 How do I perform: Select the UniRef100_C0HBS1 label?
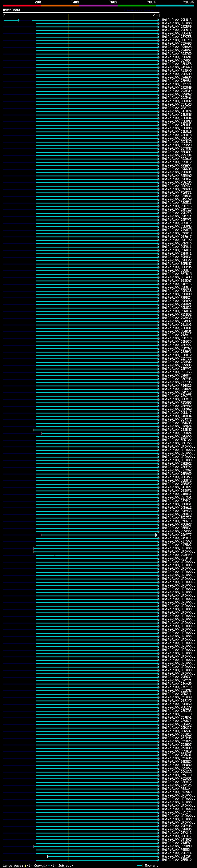[x=176, y=504]
